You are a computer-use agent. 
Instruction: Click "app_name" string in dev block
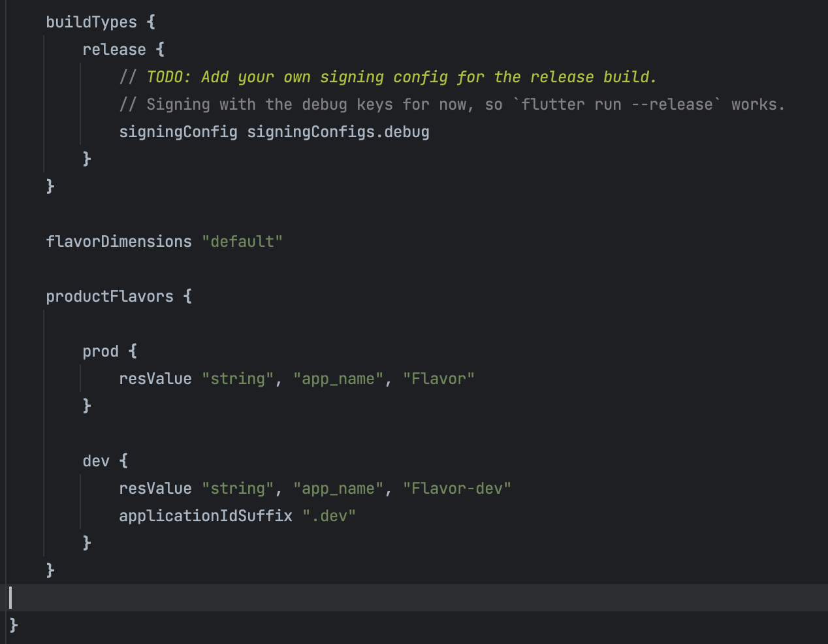pos(338,489)
